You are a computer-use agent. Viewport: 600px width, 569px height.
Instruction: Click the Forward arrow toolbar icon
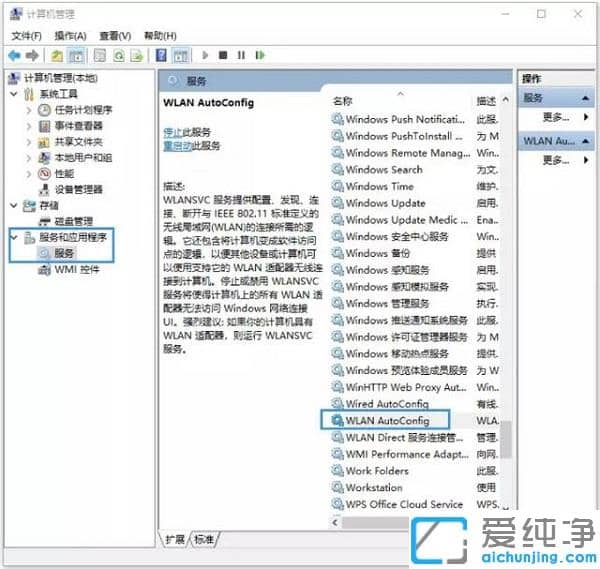pos(32,56)
